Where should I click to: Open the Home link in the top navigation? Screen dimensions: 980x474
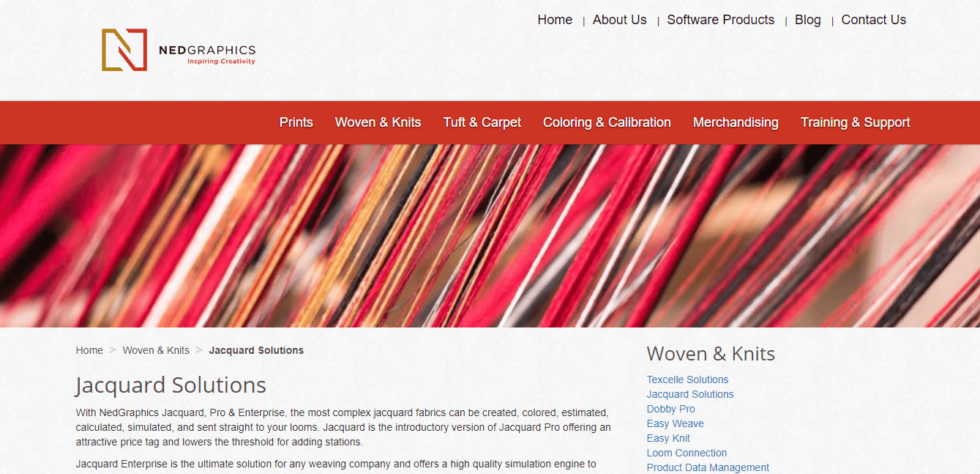[x=555, y=20]
